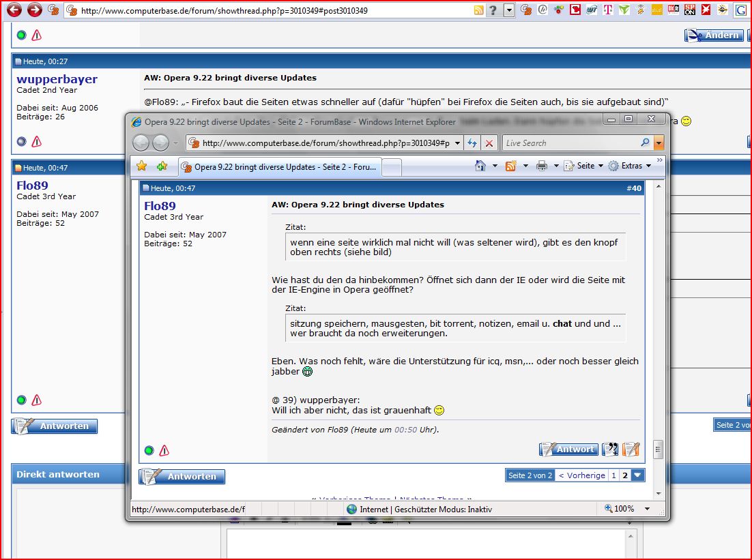Open the SPON bookmark icon
This screenshot has width=752, height=560.
click(690, 10)
